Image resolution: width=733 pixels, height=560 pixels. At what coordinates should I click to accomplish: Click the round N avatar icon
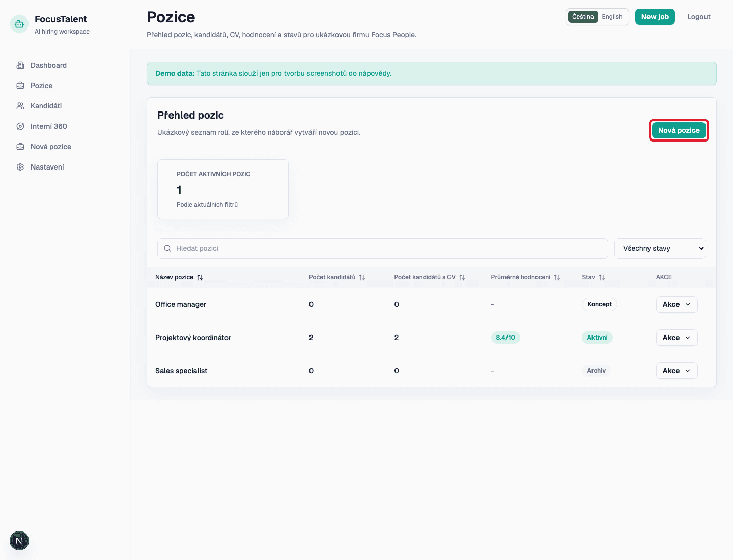click(x=19, y=541)
